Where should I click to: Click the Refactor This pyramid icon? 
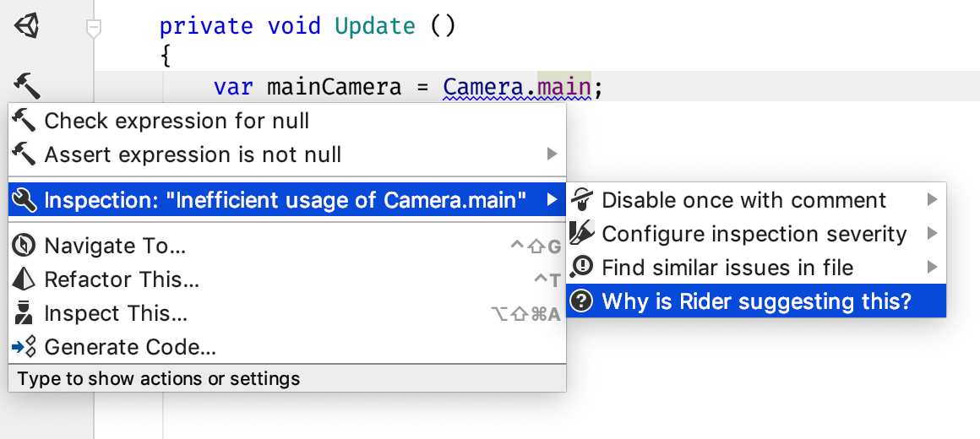click(x=24, y=279)
